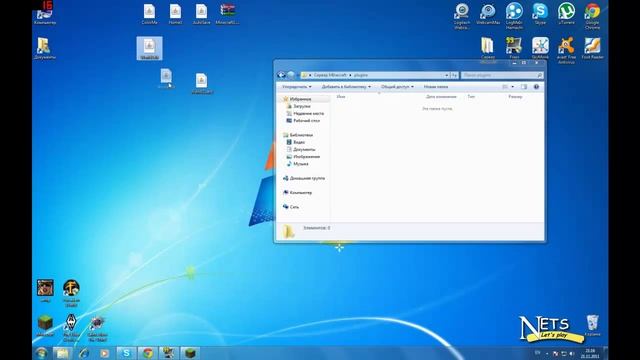
Task: Sort by Дата изменения column header
Action: point(441,97)
